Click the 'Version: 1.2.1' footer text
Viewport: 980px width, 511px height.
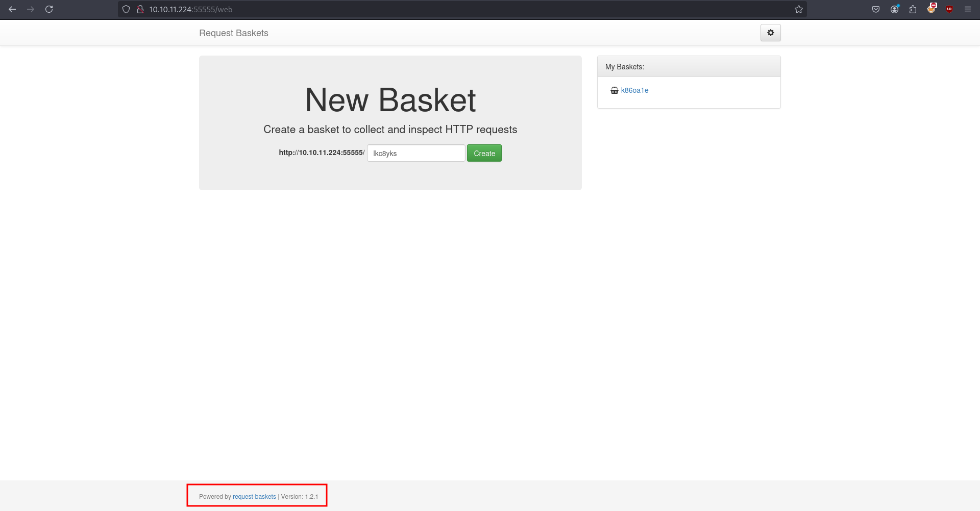(x=300, y=497)
